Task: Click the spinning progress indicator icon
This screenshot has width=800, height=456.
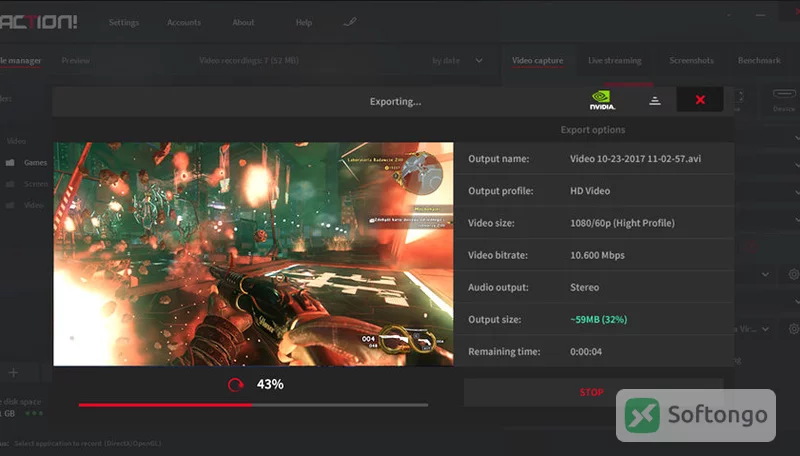Action: click(235, 385)
